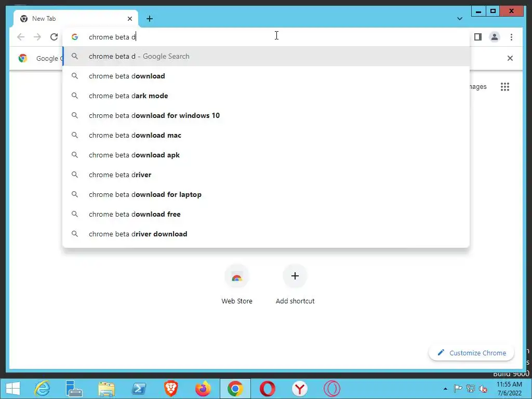Open the user profile icon
The height and width of the screenshot is (399, 532).
coord(495,37)
